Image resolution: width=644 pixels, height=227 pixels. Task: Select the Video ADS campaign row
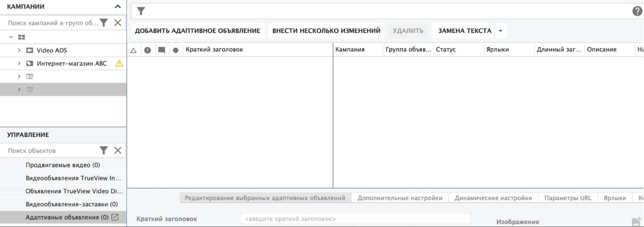coord(63,50)
